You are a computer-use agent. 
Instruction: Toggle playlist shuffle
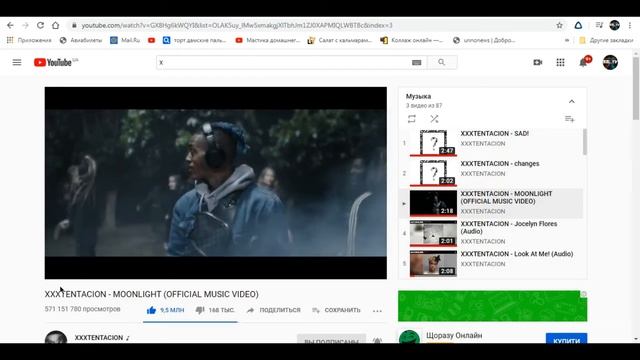click(x=434, y=119)
